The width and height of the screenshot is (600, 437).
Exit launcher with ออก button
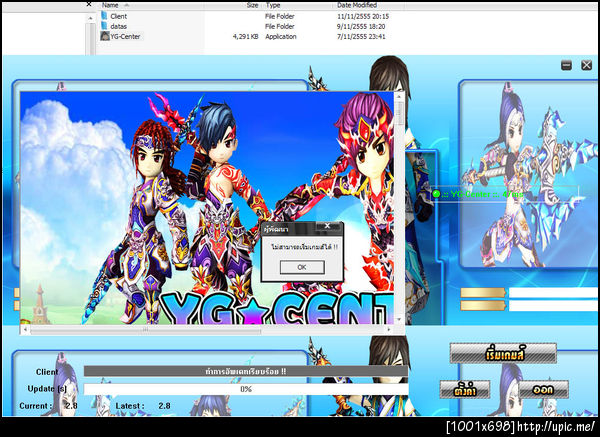pyautogui.click(x=543, y=390)
